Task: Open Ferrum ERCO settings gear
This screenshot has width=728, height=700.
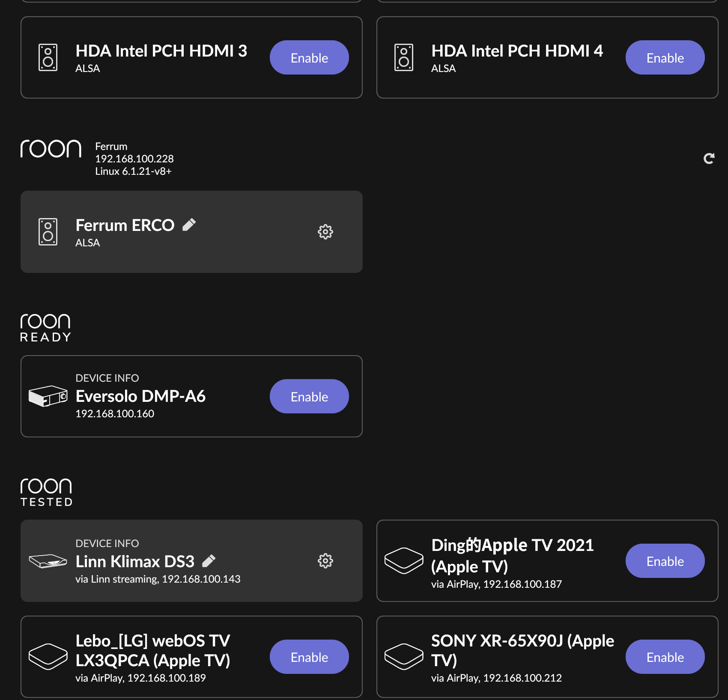Action: click(325, 232)
